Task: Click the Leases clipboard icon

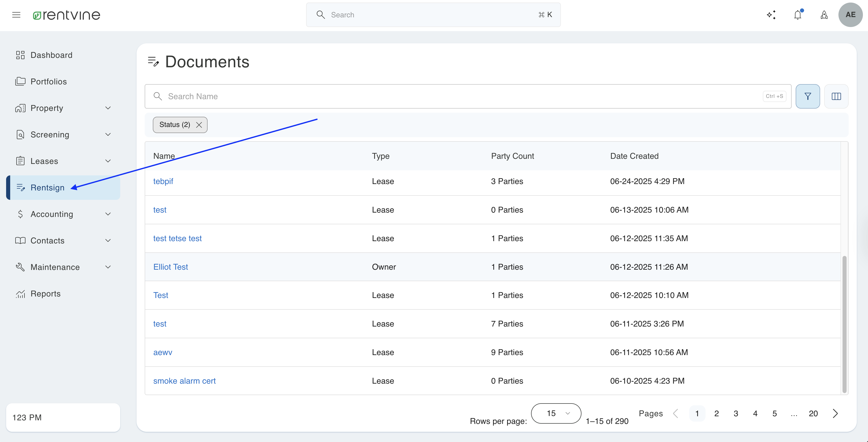Action: pos(20,161)
